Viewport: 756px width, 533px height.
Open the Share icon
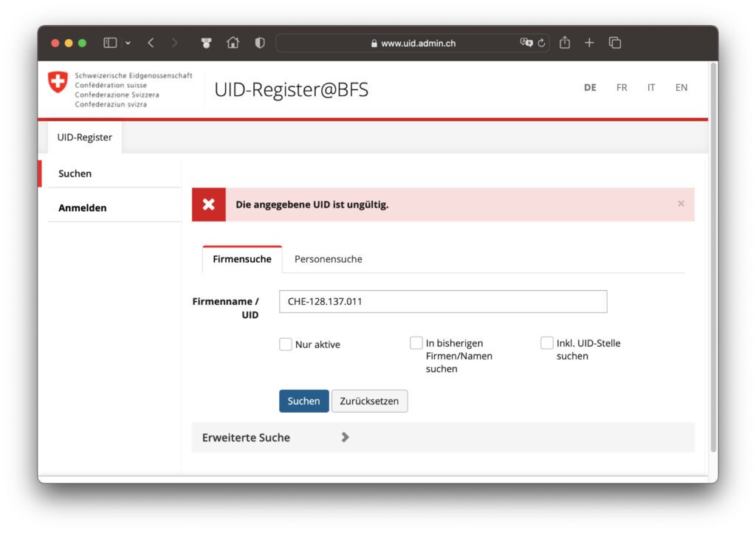[566, 43]
